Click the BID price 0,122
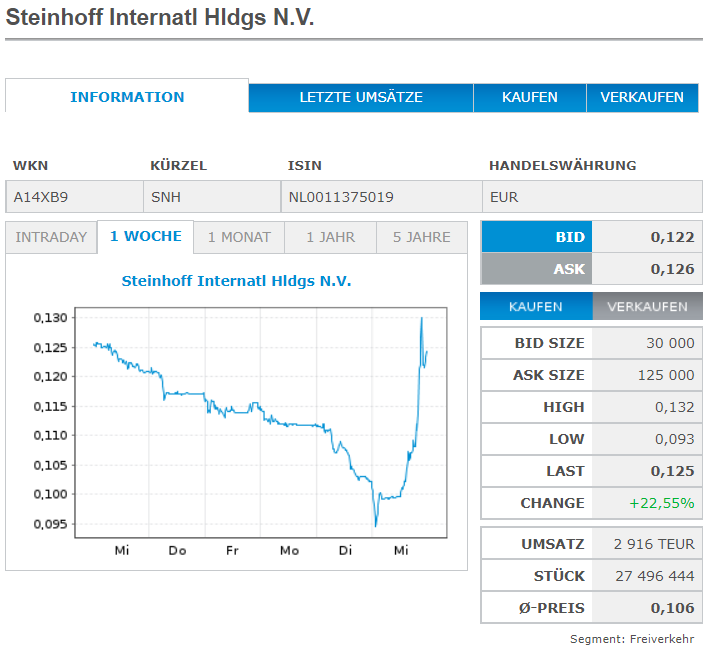Viewport: 706px width, 648px height. (672, 237)
